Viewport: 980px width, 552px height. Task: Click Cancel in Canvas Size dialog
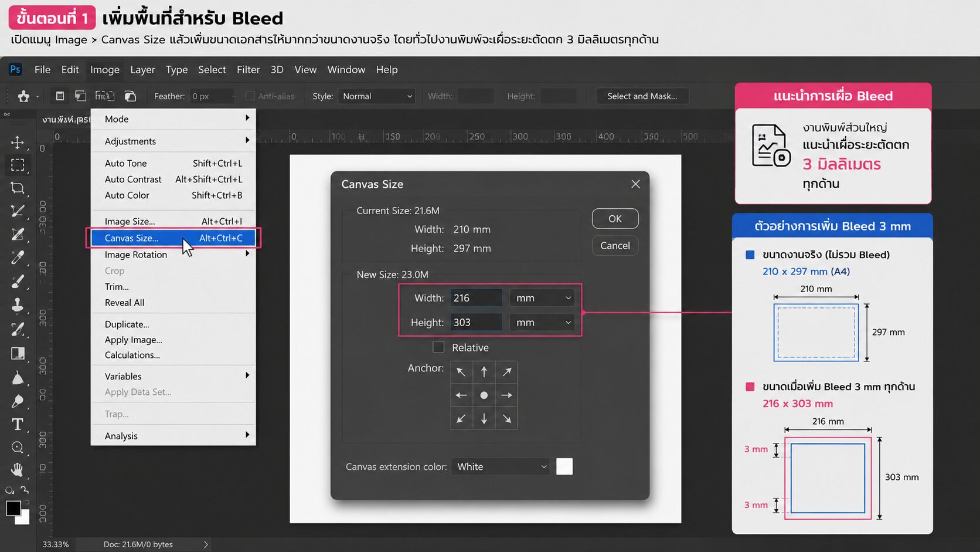615,246
